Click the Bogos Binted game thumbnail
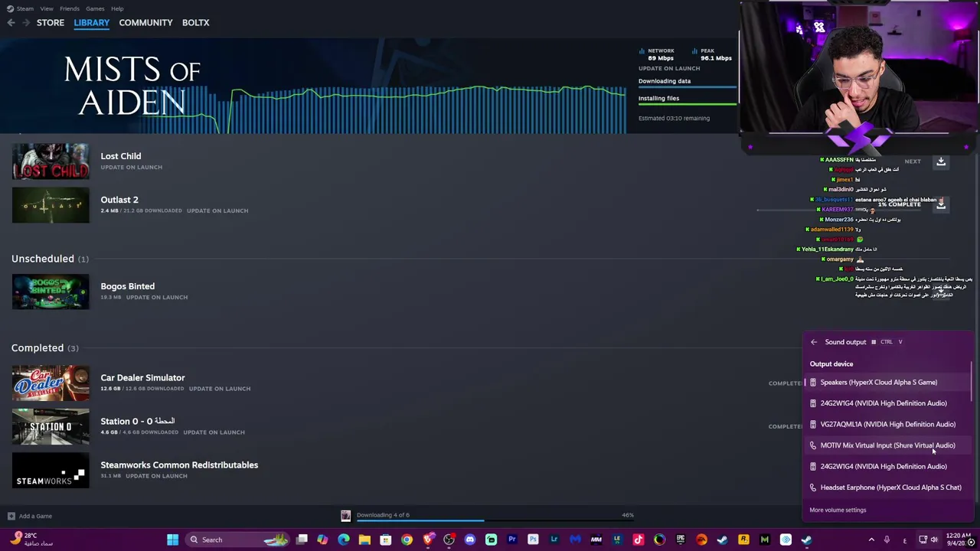 [x=51, y=292]
